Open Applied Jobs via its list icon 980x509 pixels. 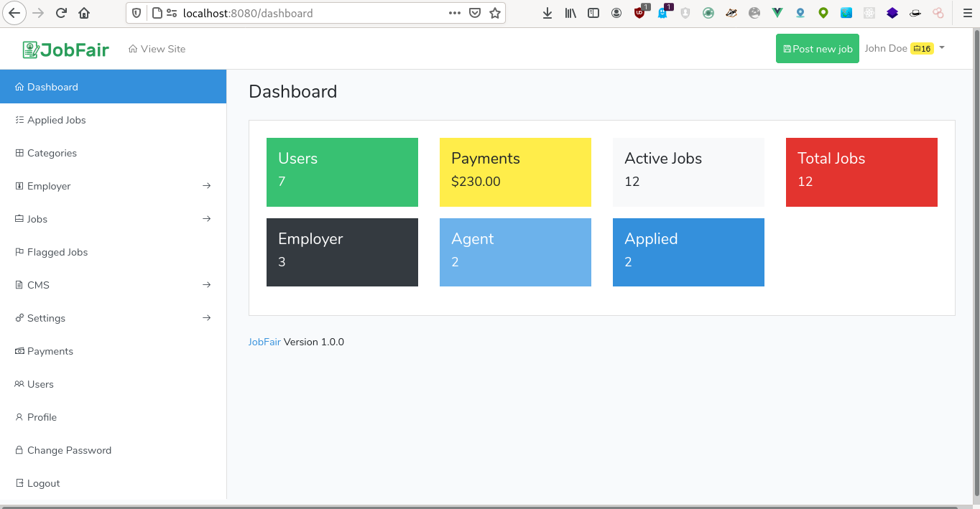click(19, 120)
